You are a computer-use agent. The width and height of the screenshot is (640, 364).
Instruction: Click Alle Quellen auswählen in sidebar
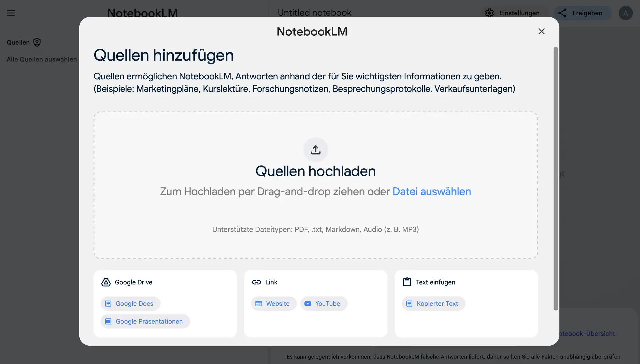point(42,59)
